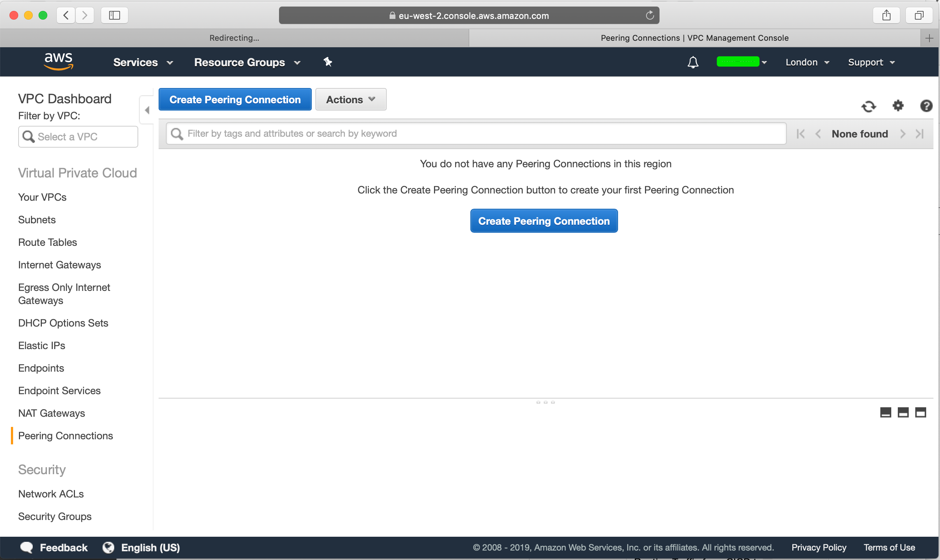Click the language globe icon

(x=108, y=547)
